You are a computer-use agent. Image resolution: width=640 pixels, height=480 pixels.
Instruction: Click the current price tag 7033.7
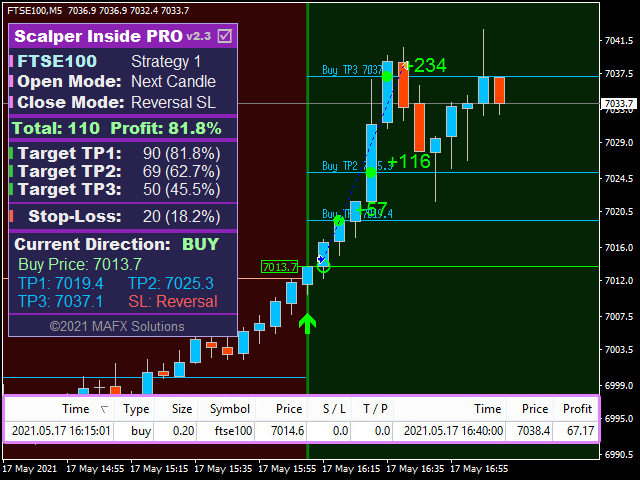(x=619, y=103)
